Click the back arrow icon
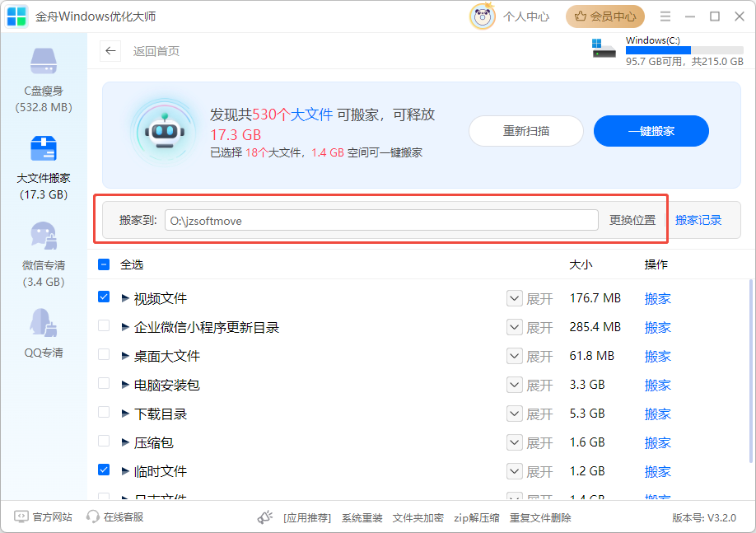Image resolution: width=756 pixels, height=533 pixels. (110, 51)
